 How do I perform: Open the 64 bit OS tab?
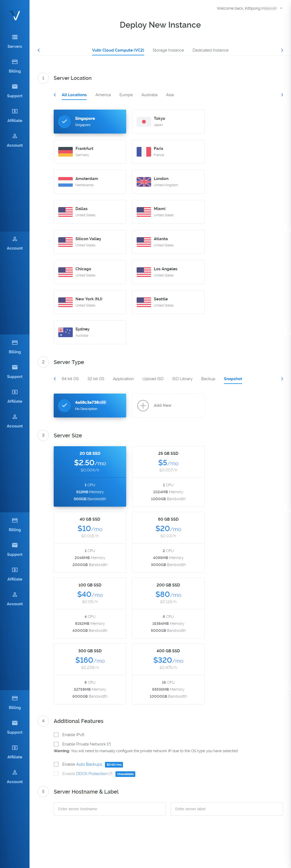(x=70, y=379)
